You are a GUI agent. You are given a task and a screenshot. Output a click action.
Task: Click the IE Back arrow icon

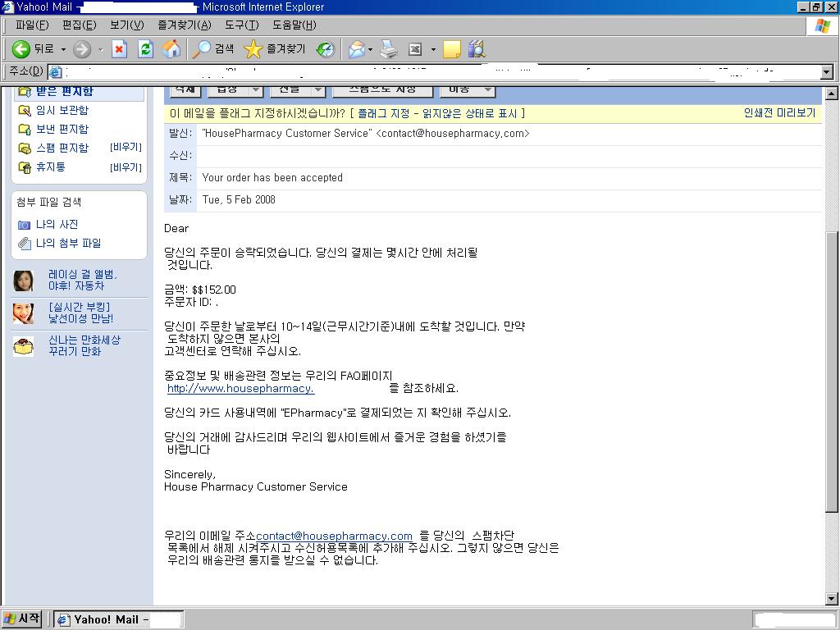[x=21, y=49]
